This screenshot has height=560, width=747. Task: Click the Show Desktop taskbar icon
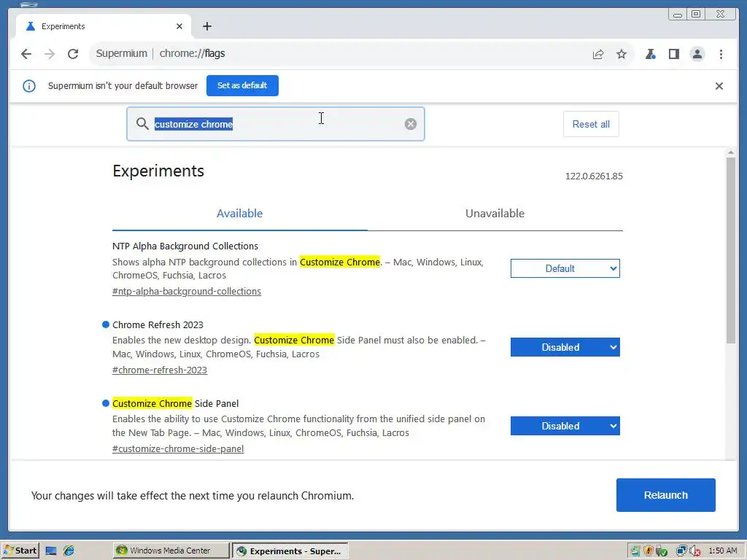51,551
